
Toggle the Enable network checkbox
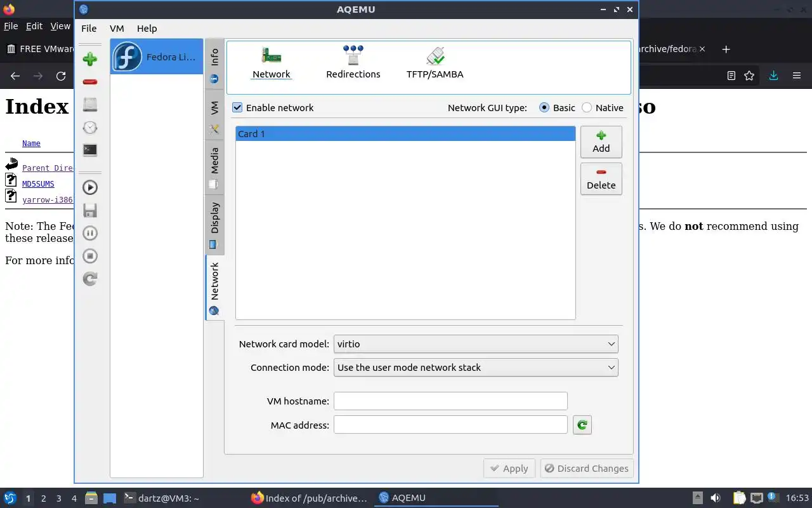[x=237, y=108]
